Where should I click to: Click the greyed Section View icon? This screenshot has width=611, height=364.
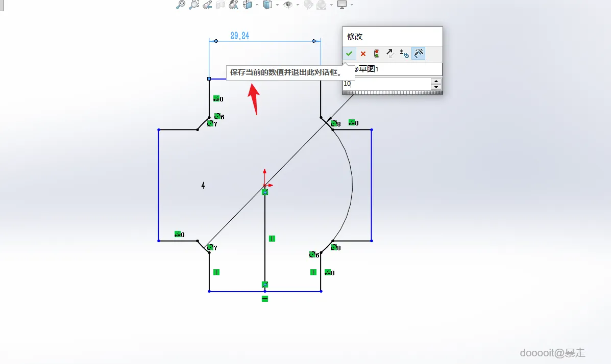click(x=221, y=5)
